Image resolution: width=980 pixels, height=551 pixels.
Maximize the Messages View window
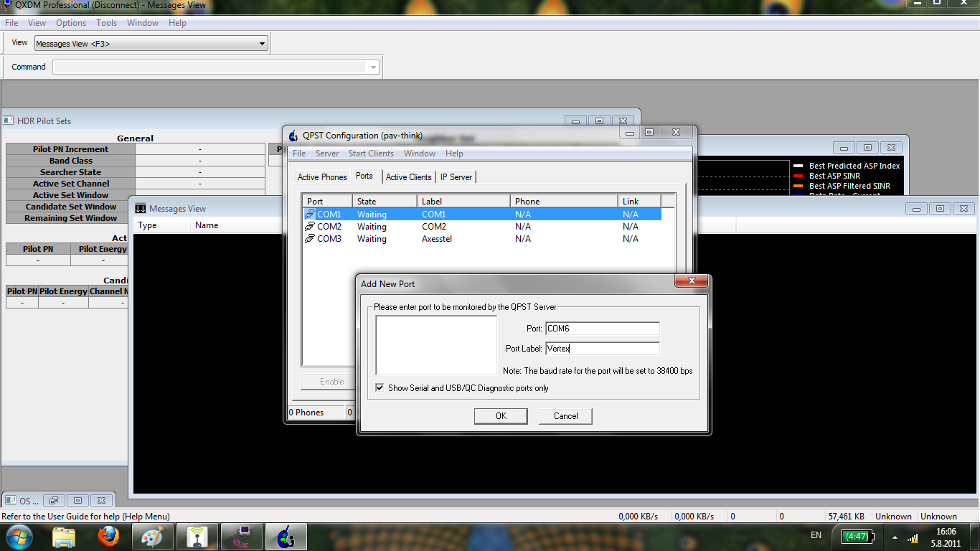point(940,209)
